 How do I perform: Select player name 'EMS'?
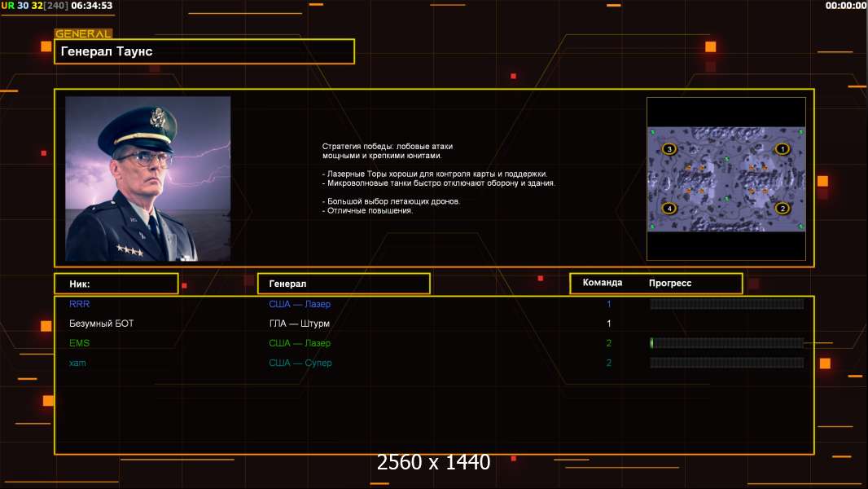pos(79,343)
